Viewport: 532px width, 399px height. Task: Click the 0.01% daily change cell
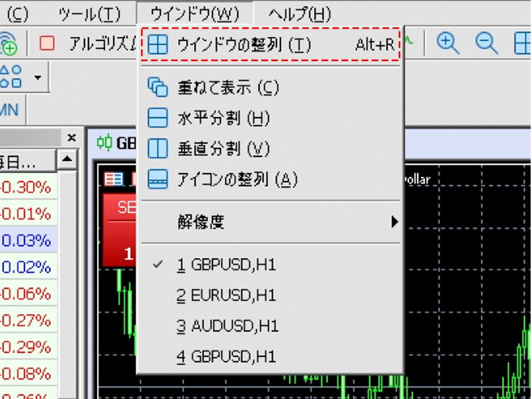(x=27, y=213)
